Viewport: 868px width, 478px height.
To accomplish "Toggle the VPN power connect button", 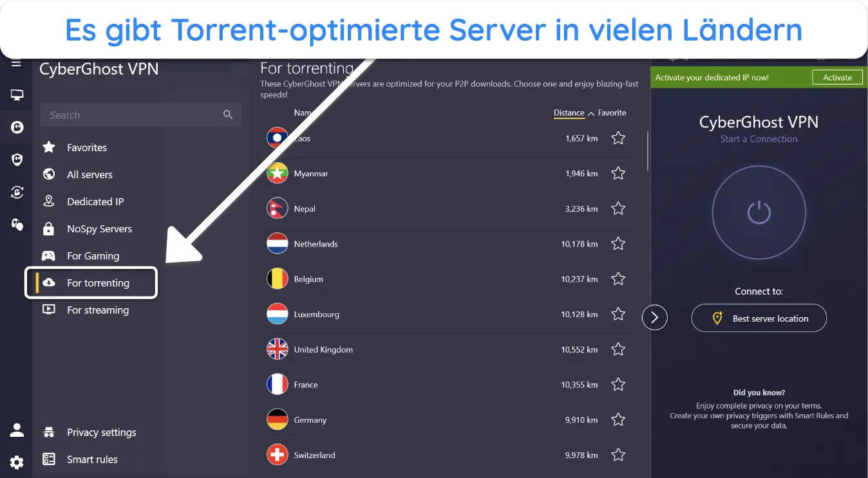I will point(759,212).
